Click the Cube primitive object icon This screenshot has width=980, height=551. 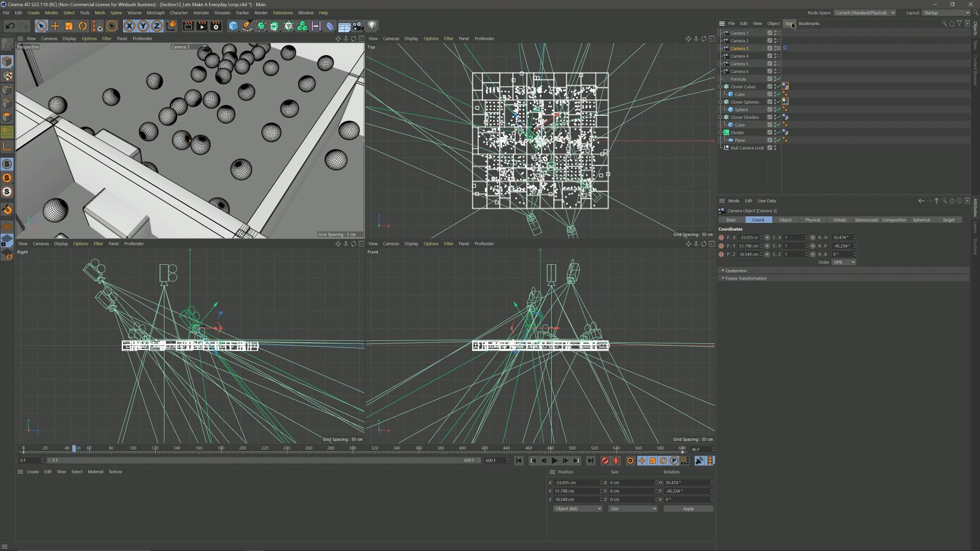pos(233,26)
